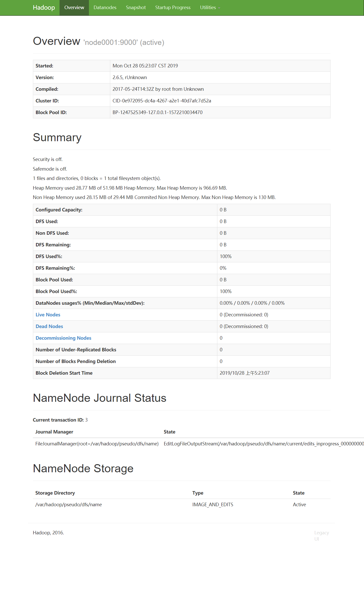Click 'FileJournalManager(root=/var/hadoop/pseudo/dfs/name)' cell

[x=97, y=444]
